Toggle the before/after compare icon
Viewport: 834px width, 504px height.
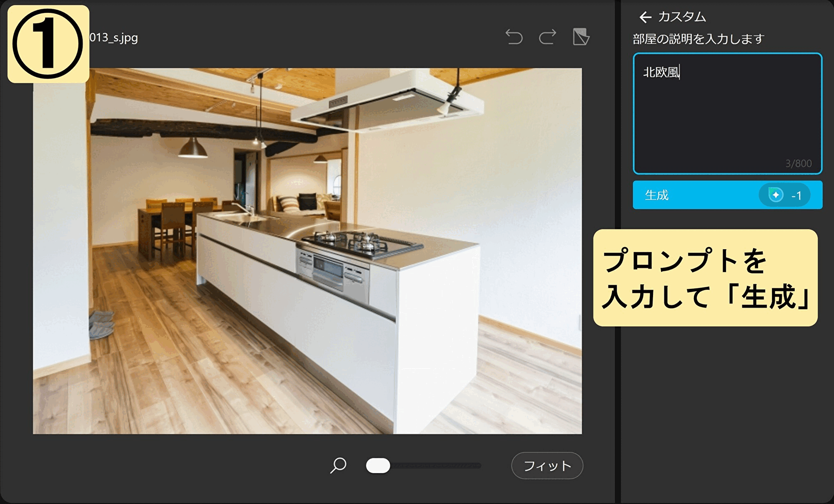pyautogui.click(x=581, y=37)
